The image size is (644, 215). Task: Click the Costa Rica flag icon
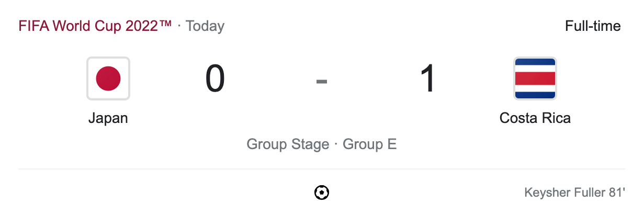(535, 78)
